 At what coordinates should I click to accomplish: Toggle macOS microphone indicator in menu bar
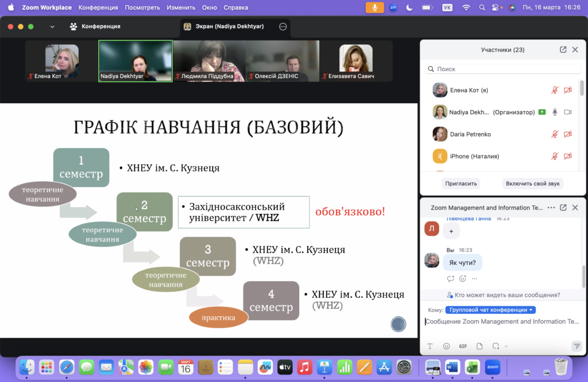[x=375, y=7]
